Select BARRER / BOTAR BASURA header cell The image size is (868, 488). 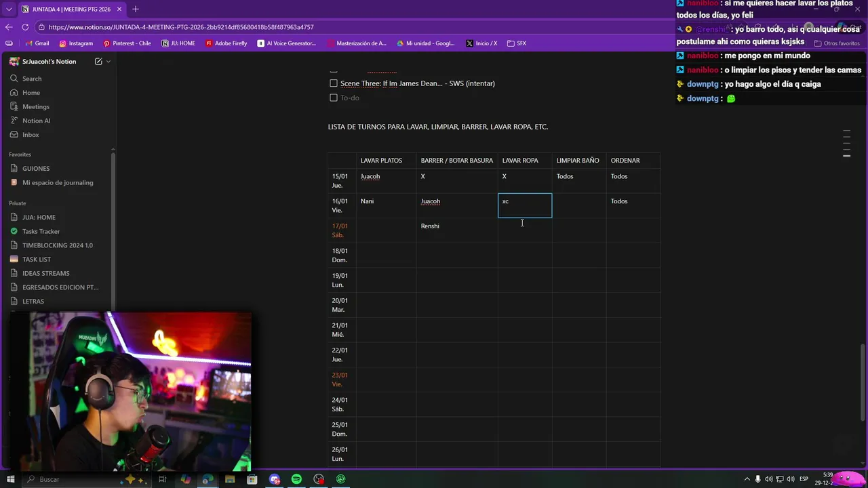coord(457,161)
